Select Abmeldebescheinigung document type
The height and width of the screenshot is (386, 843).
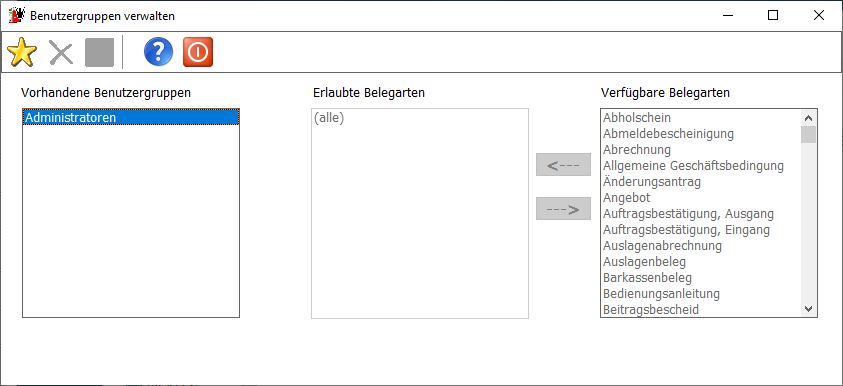[668, 133]
